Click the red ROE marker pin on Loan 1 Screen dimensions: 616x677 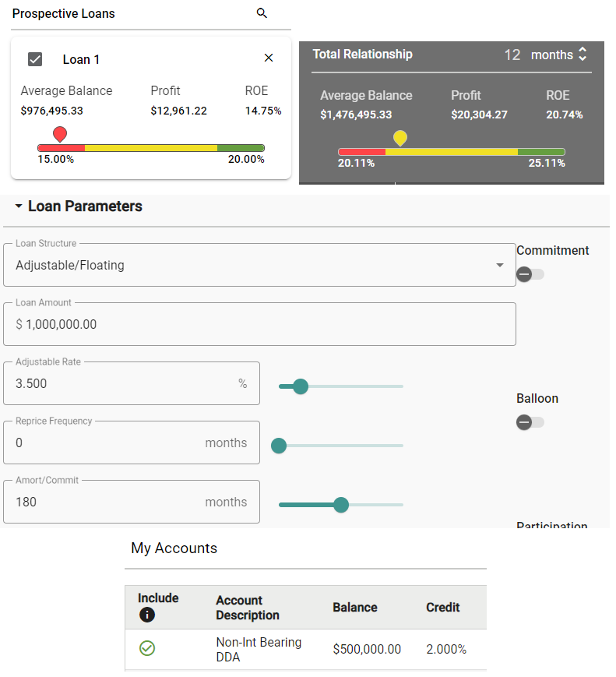click(x=60, y=134)
